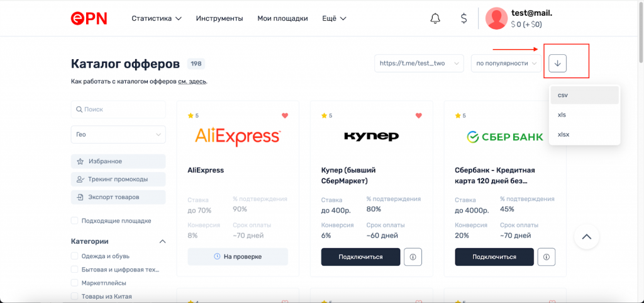Collapse the Категории section
Screen dimensions: 644x303
pyautogui.click(x=162, y=241)
